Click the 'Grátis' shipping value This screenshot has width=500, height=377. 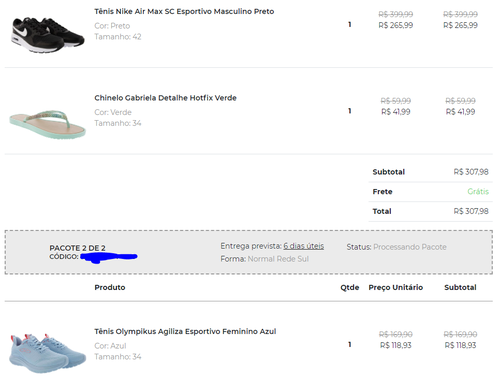point(478,191)
